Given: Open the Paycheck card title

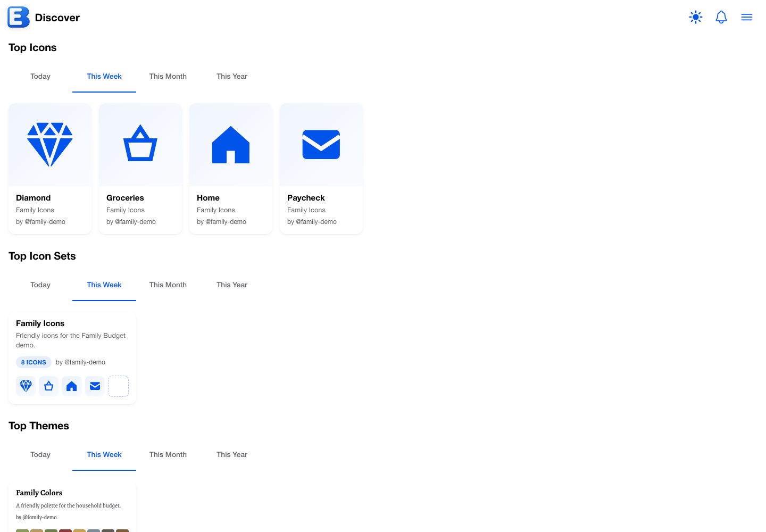Looking at the screenshot, I should point(306,198).
